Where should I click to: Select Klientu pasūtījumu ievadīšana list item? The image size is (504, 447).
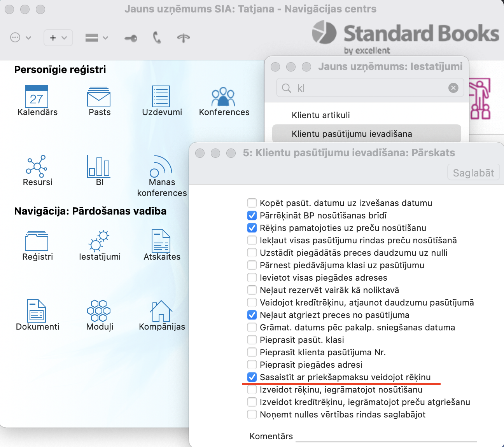[352, 134]
